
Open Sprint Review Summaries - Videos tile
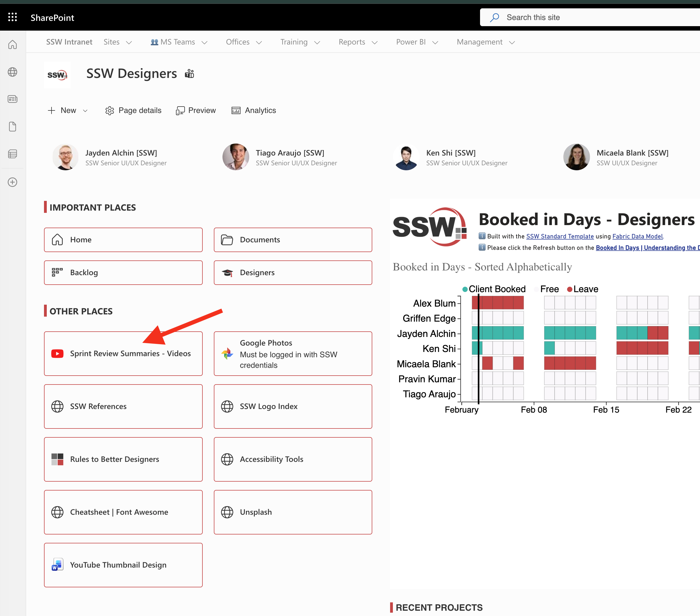(x=123, y=354)
